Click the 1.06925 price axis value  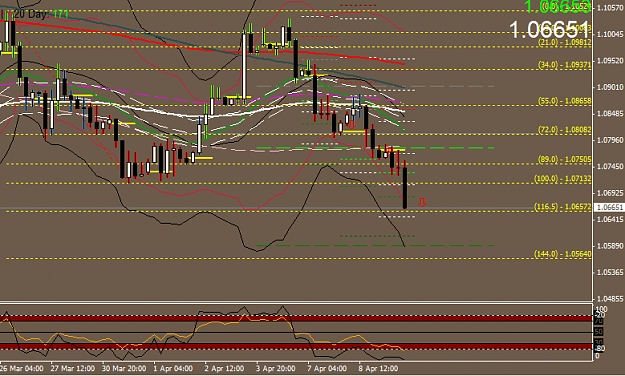pos(610,193)
